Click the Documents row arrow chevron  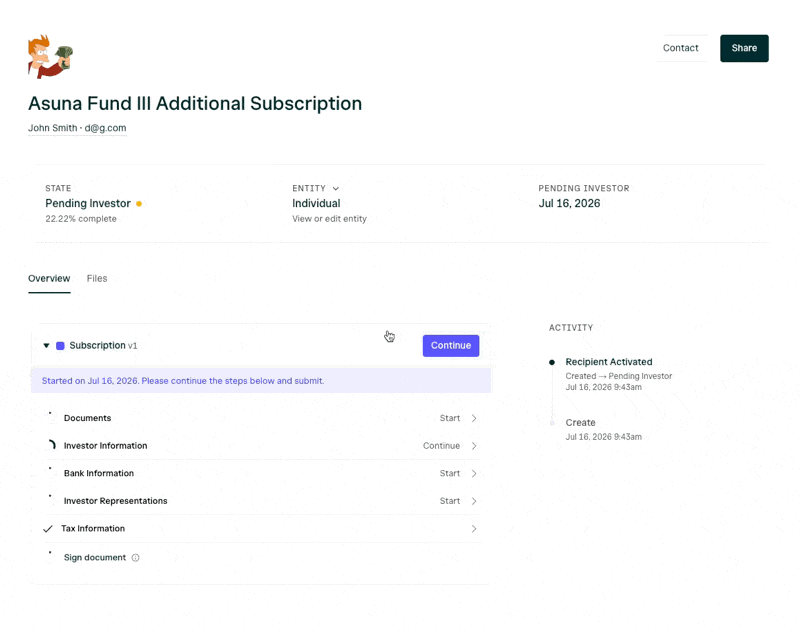point(474,418)
